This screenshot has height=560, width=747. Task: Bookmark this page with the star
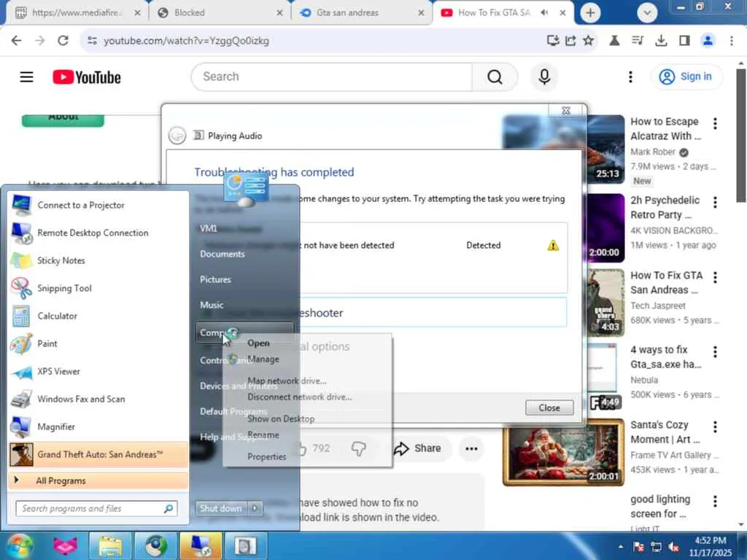point(589,41)
